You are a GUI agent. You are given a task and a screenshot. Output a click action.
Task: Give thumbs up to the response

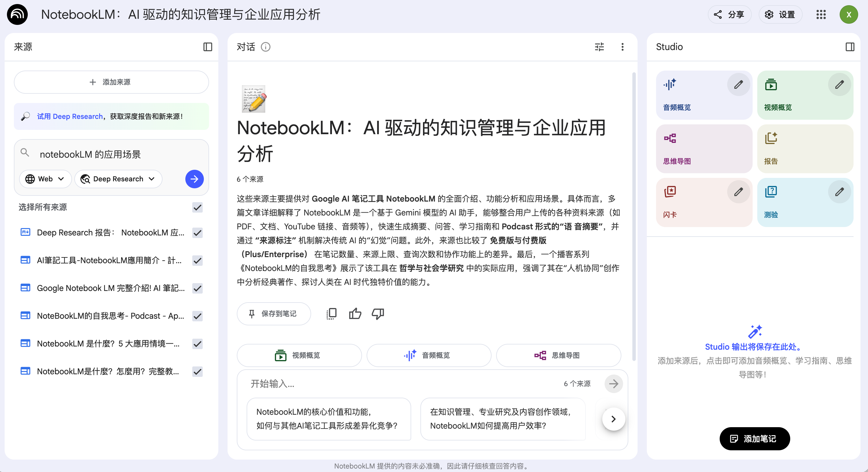coord(355,314)
